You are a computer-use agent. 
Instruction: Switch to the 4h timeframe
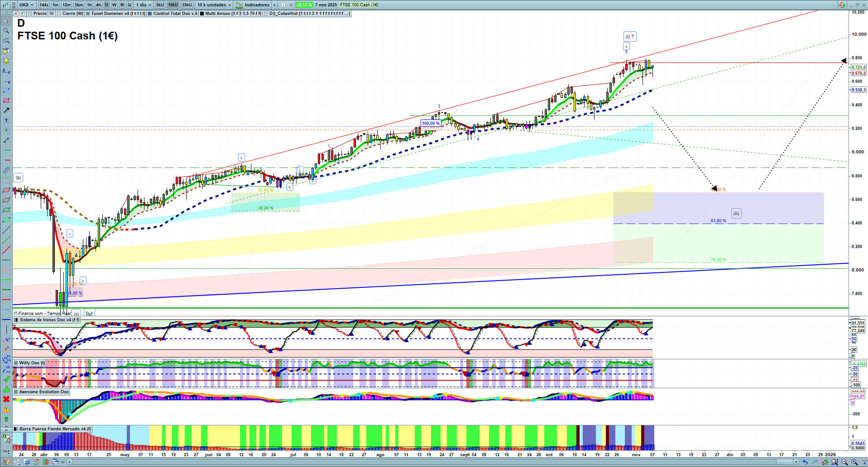pos(98,5)
